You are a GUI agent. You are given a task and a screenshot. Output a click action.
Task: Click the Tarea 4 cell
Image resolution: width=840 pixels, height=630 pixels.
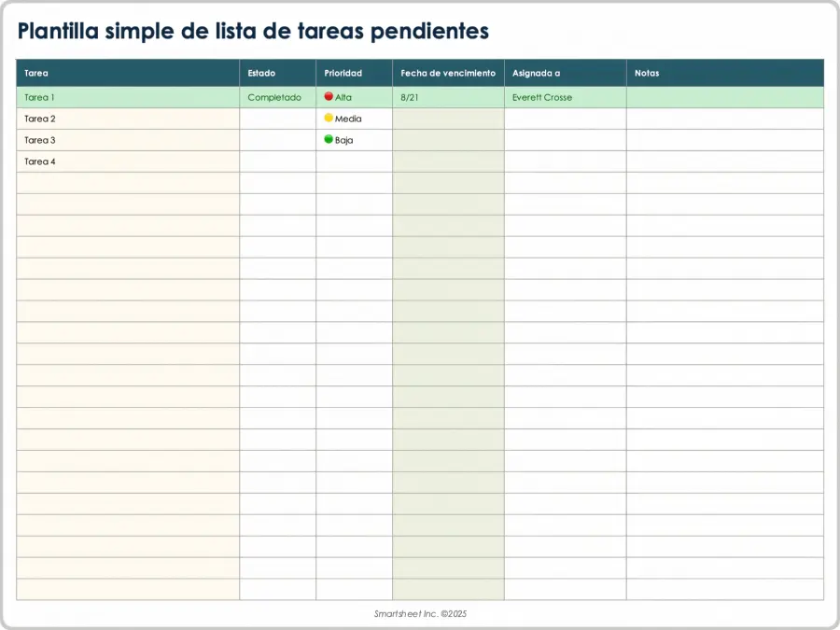[128, 161]
